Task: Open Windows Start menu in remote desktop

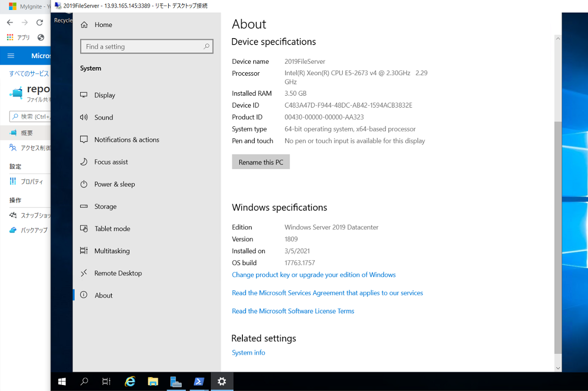Action: (x=62, y=381)
